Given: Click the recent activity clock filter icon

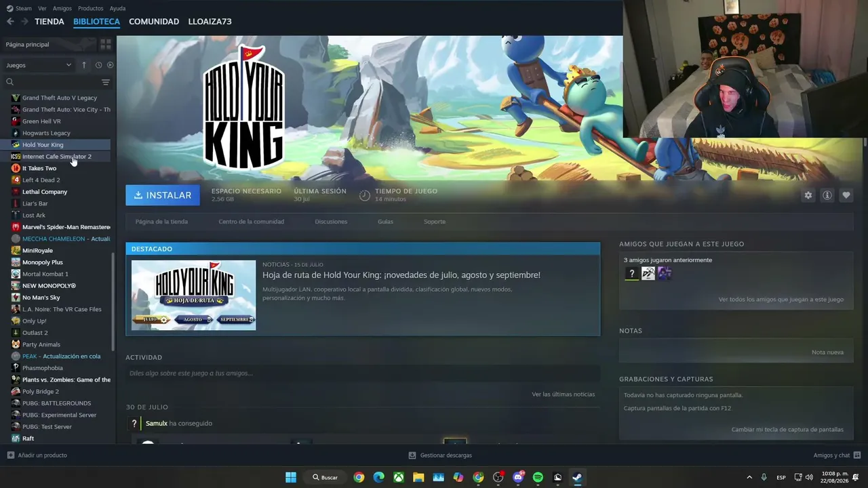Looking at the screenshot, I should [98, 65].
